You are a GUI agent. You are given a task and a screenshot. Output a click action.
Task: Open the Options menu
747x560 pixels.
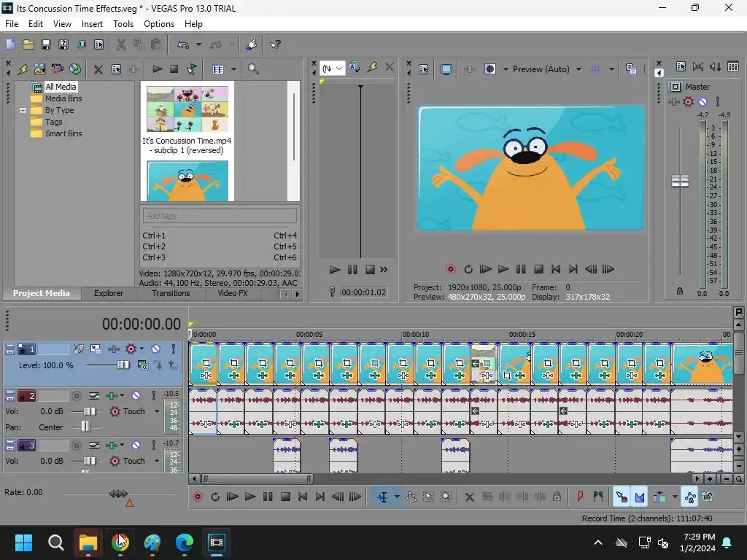point(158,24)
